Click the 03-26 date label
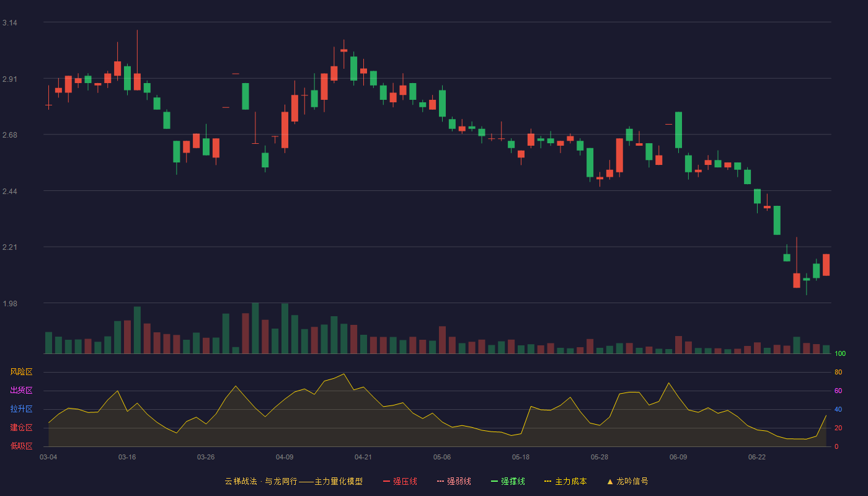This screenshot has height=496, width=868. 206,457
